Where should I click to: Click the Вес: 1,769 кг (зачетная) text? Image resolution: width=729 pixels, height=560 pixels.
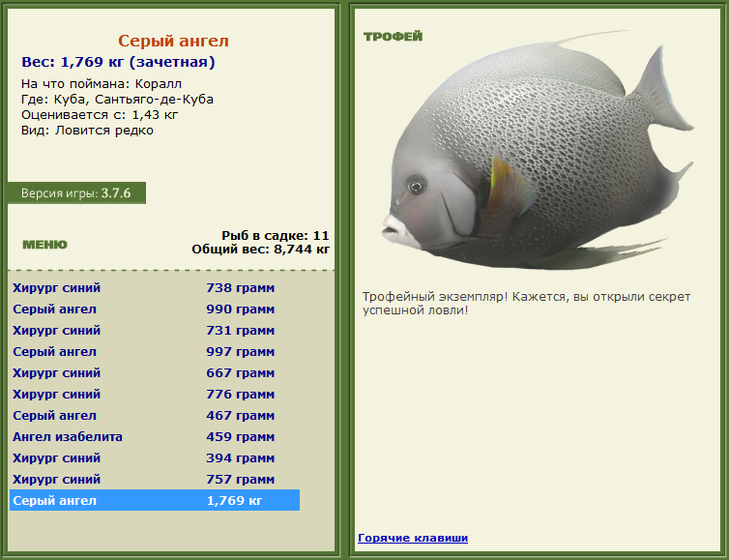coord(118,62)
